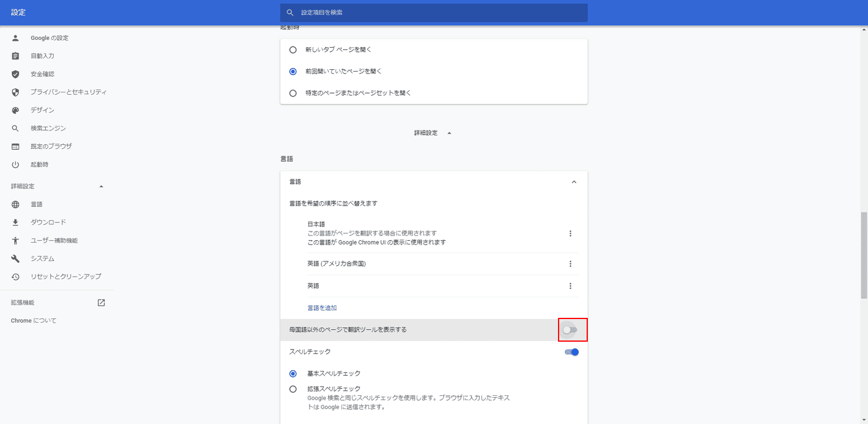Image resolution: width=868 pixels, height=424 pixels.
Task: Open ダウンロード in the sidebar
Action: [x=48, y=222]
